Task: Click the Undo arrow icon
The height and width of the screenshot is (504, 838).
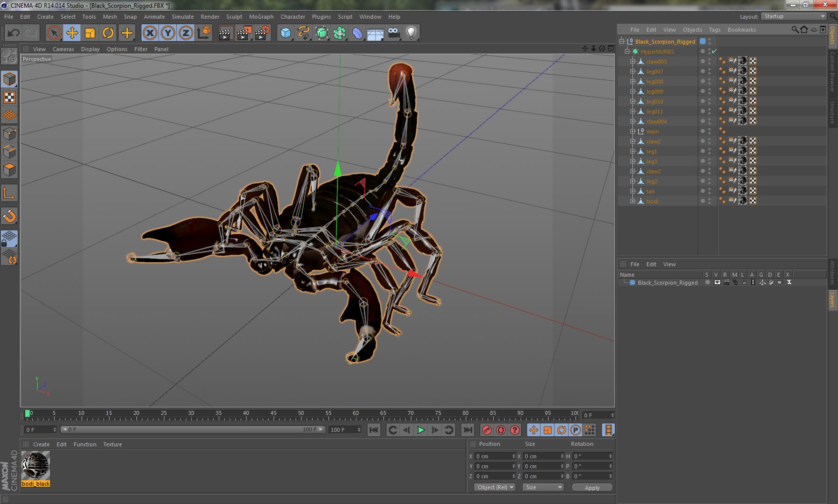Action: [14, 33]
